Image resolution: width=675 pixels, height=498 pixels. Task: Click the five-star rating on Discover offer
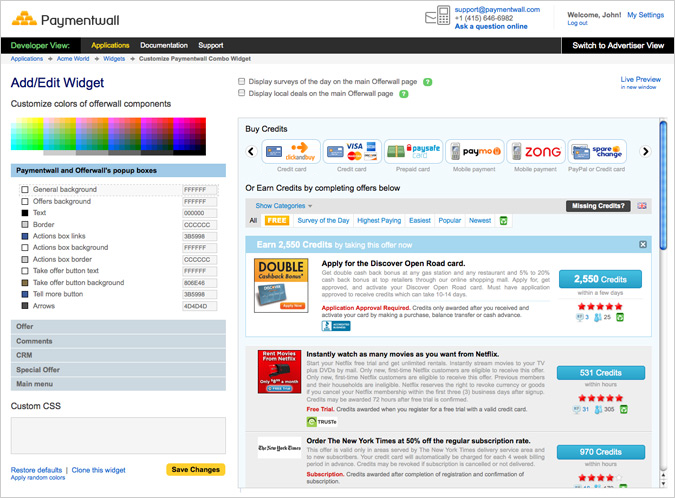600,306
